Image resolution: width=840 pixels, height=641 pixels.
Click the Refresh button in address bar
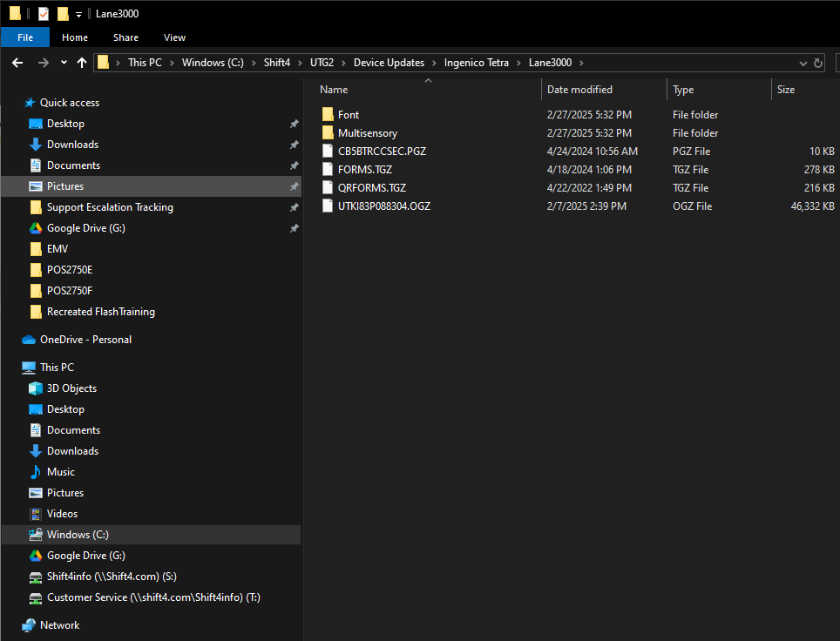[x=818, y=63]
